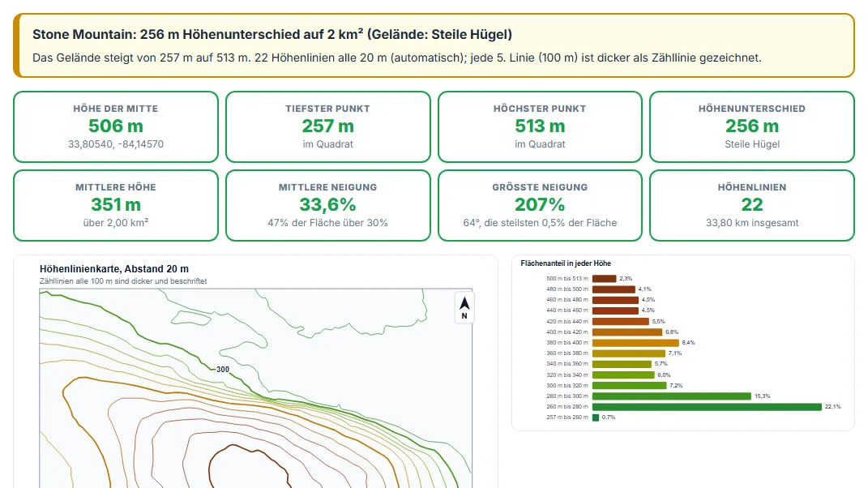Select "64°, die steilsten 0,5% der Fläche"
The height and width of the screenshot is (488, 868).
(540, 223)
